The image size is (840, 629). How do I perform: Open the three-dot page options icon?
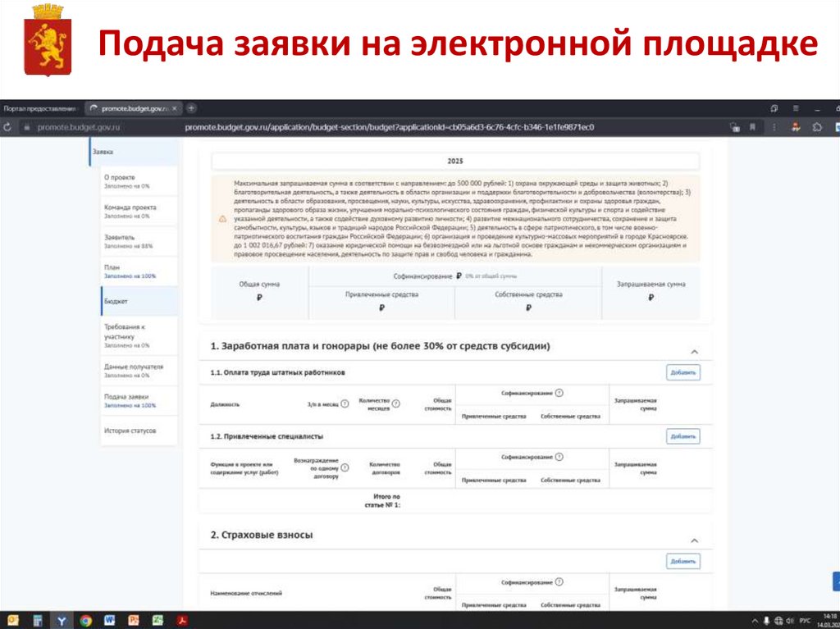pos(774,127)
